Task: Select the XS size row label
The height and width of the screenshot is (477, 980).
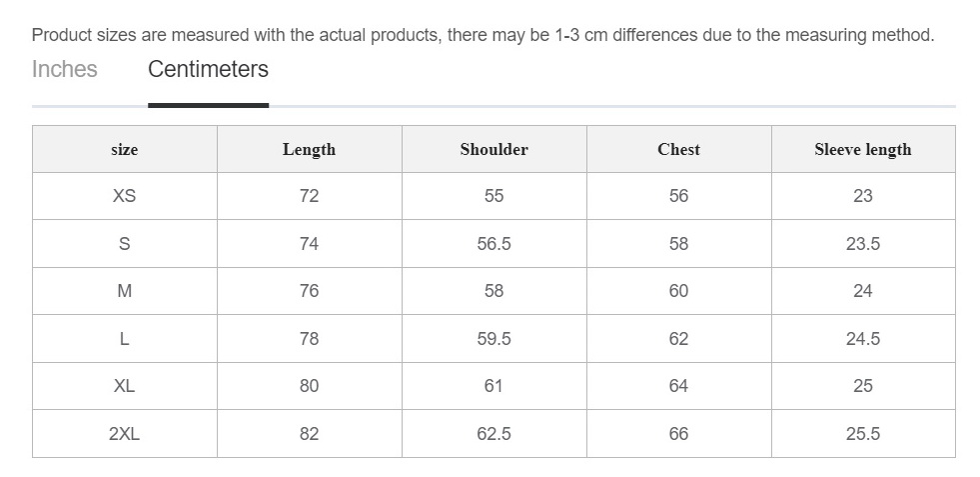Action: (x=125, y=196)
